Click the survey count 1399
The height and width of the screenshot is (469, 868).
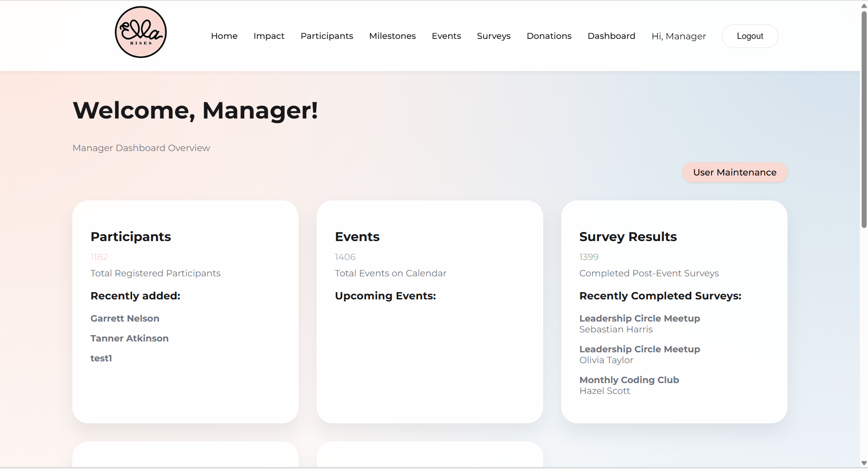(x=589, y=257)
